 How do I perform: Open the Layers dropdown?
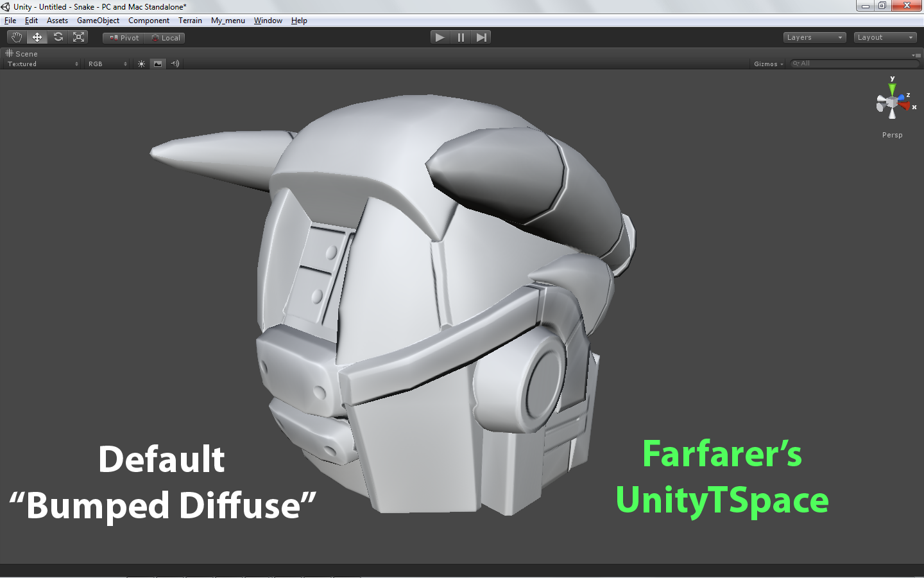(814, 37)
